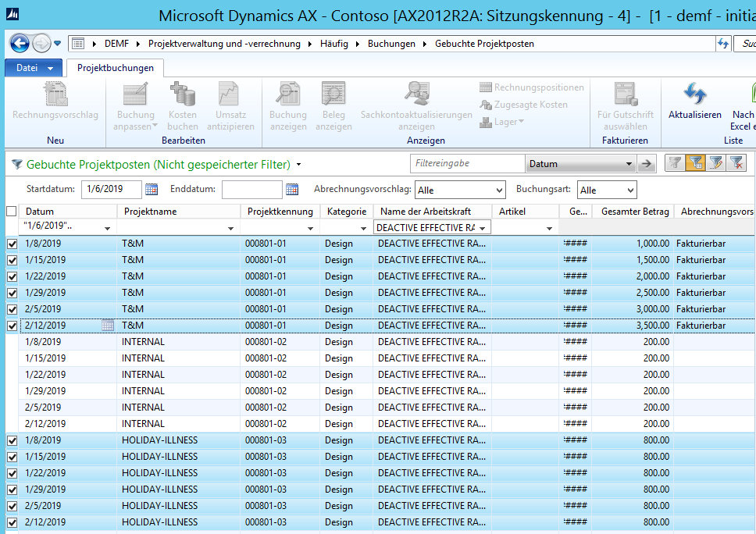
Task: Click the clear filter icon with red X
Action: pos(736,163)
